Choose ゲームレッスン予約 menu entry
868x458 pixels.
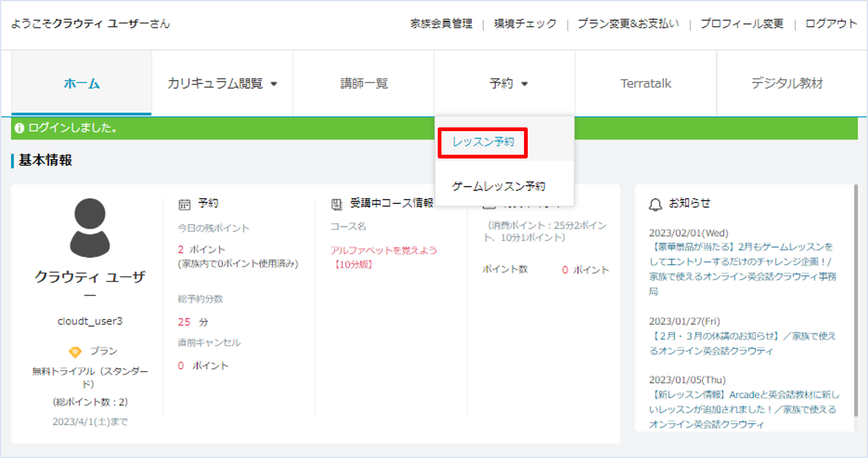pos(499,186)
